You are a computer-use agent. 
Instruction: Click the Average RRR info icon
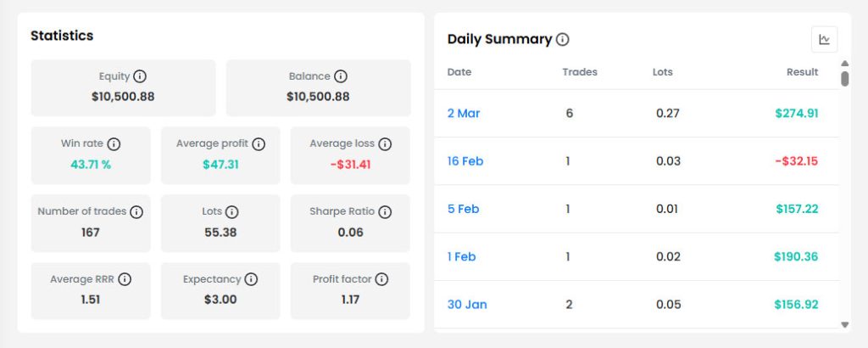pos(125,279)
